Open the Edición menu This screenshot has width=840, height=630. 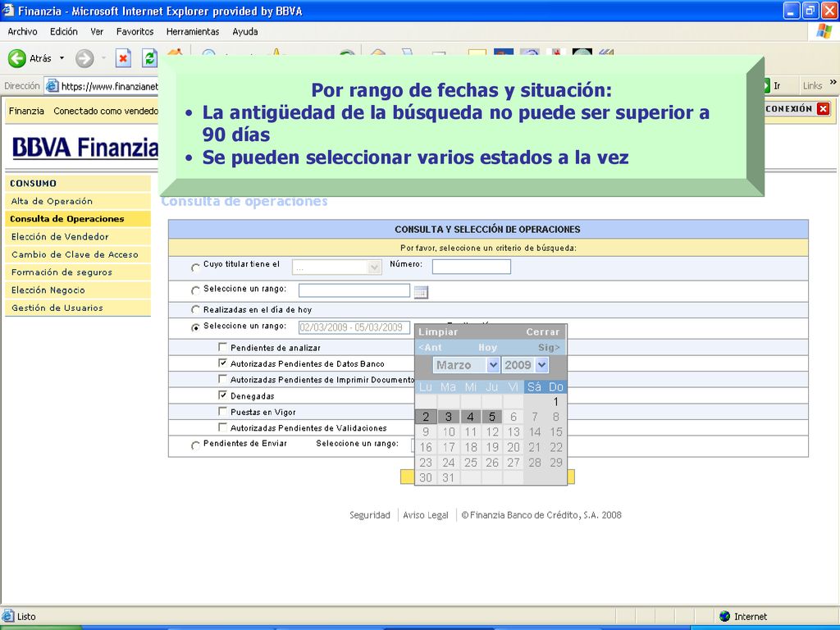[x=64, y=32]
